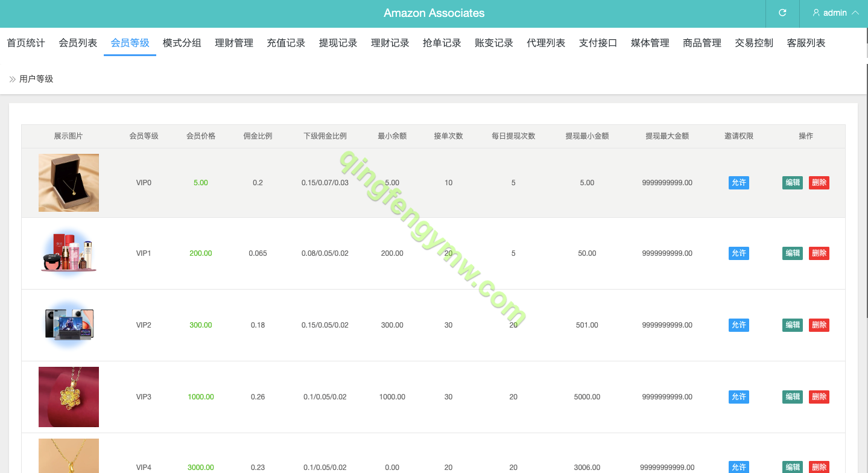
Task: Click the 会员价格 column header
Action: click(201, 136)
